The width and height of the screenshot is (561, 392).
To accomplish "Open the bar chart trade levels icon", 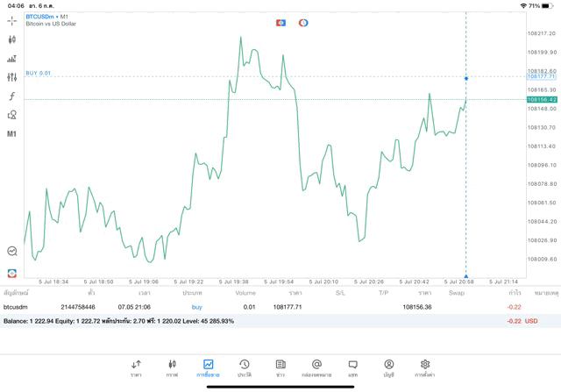I will (12, 59).
